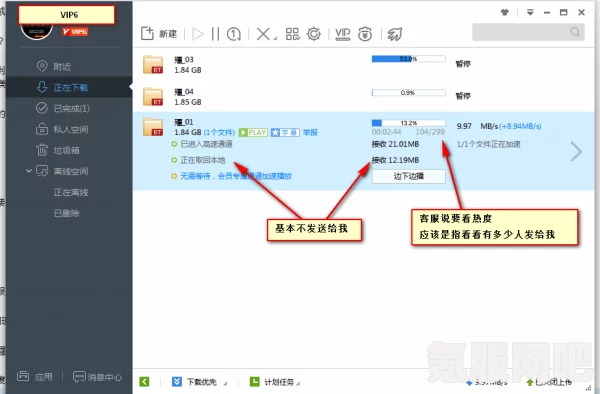Open the skin shirt icon in title bar
Screen dimensions: 600x394
505,12
